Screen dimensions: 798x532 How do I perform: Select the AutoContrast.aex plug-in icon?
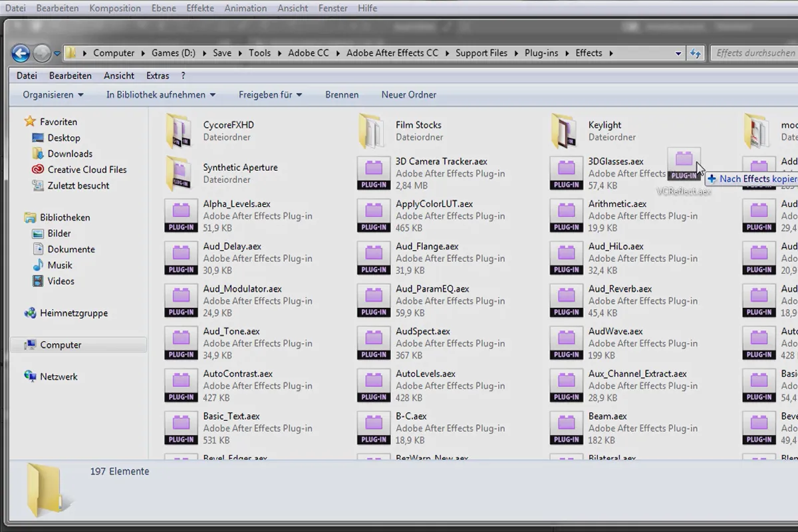tap(181, 386)
